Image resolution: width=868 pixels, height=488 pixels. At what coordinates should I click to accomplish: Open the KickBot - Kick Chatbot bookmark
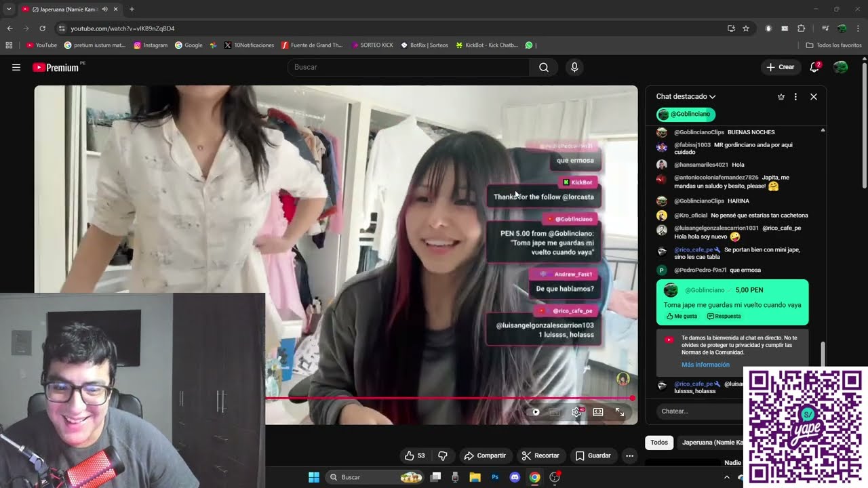click(x=488, y=45)
